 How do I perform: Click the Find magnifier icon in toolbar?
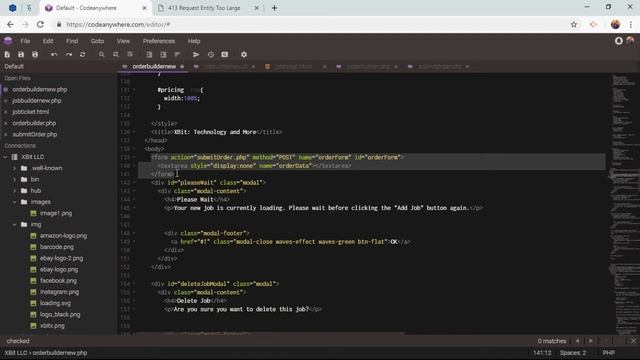click(101, 54)
